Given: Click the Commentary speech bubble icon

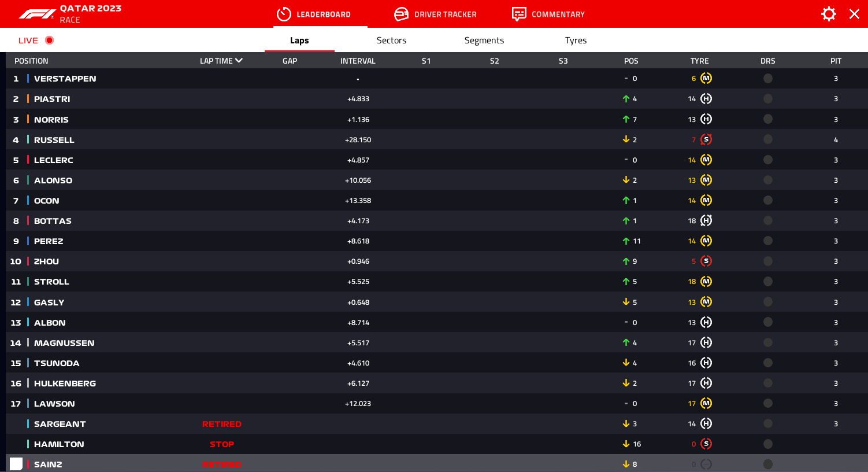Looking at the screenshot, I should click(519, 14).
